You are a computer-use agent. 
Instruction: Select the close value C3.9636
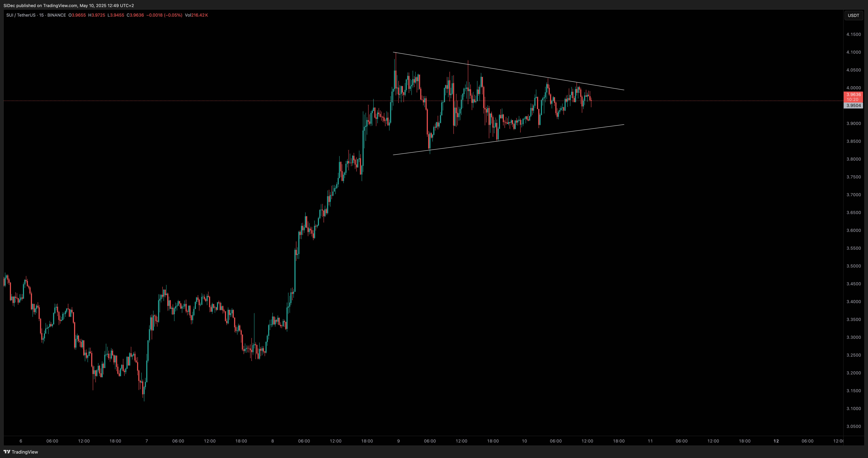(135, 15)
